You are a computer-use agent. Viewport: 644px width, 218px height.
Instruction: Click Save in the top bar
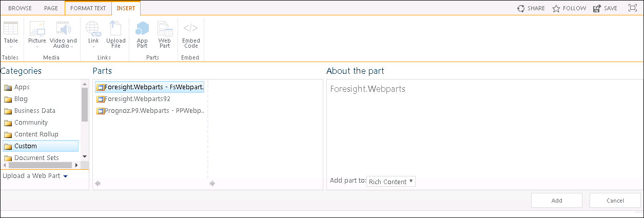[606, 8]
